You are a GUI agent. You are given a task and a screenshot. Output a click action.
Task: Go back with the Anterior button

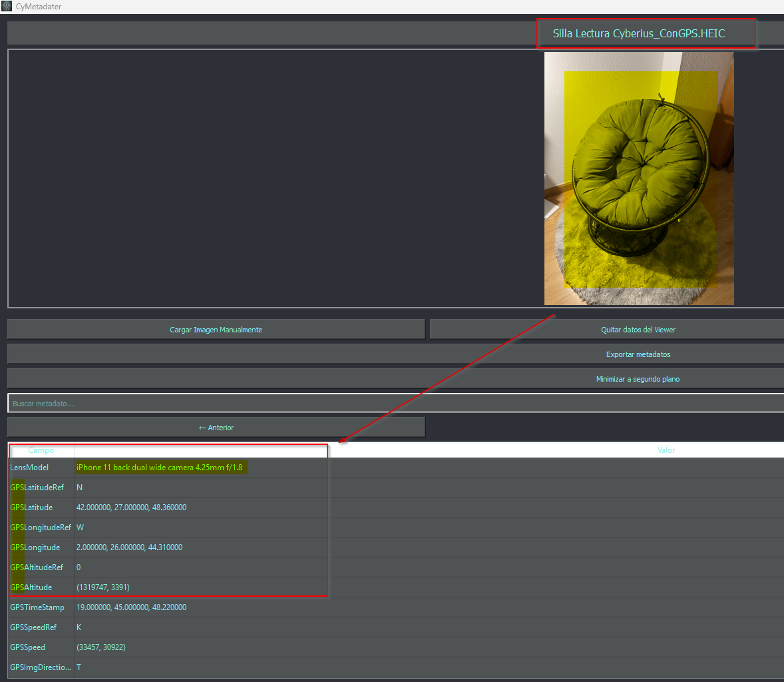point(216,428)
